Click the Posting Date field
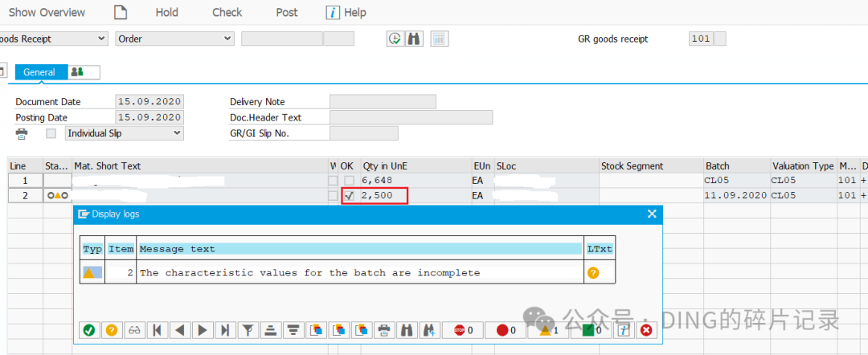This screenshot has width=868, height=355. click(149, 117)
